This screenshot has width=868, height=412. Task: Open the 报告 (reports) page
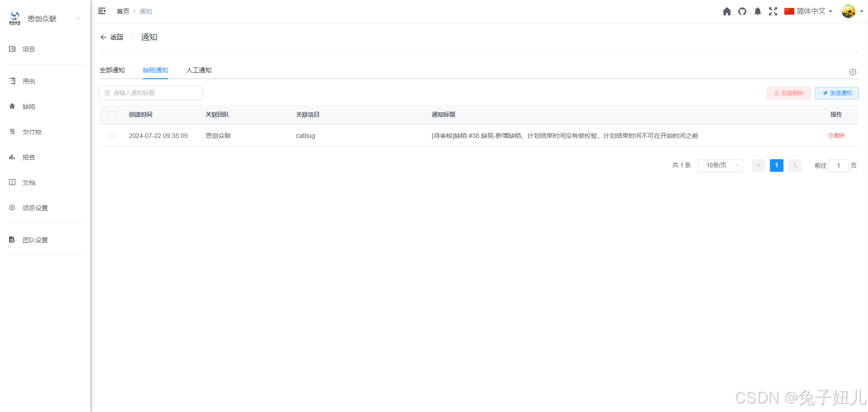28,157
